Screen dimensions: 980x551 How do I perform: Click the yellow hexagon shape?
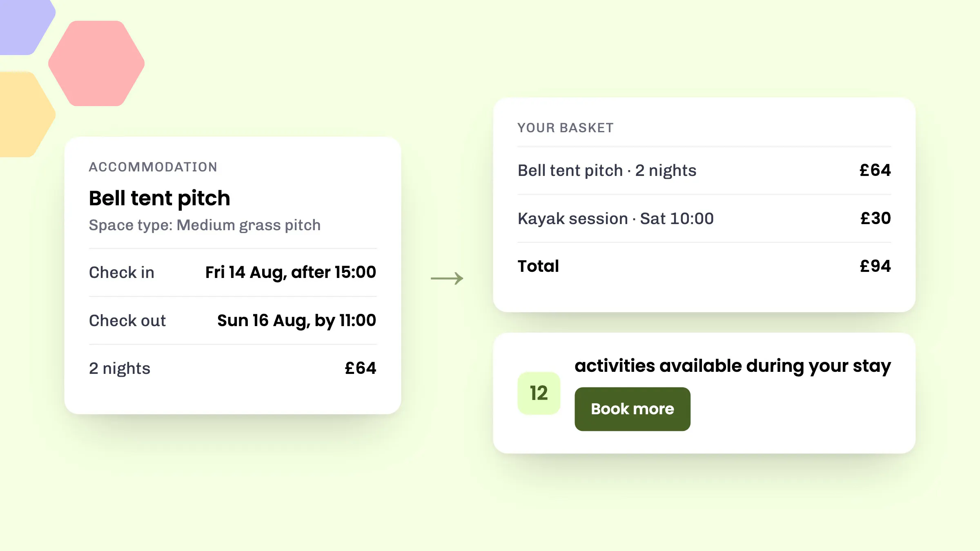(25, 114)
